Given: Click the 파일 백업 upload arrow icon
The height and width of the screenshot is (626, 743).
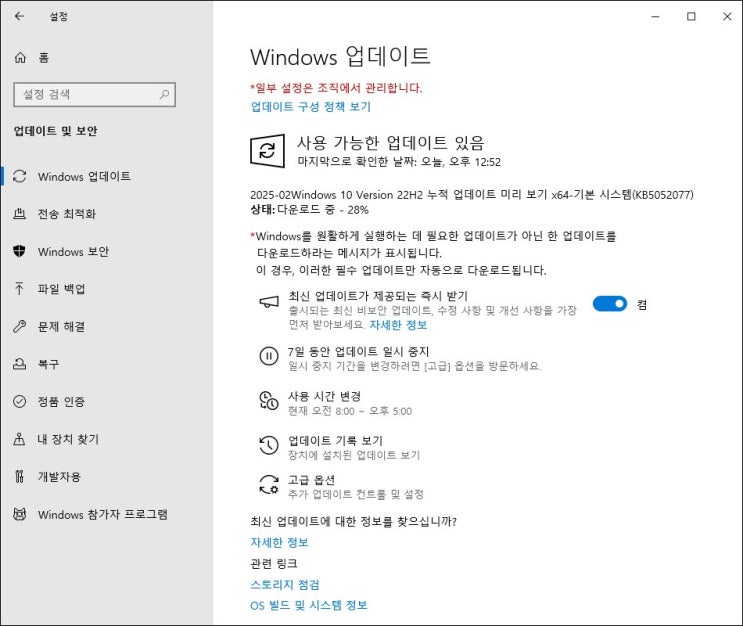Looking at the screenshot, I should point(19,289).
